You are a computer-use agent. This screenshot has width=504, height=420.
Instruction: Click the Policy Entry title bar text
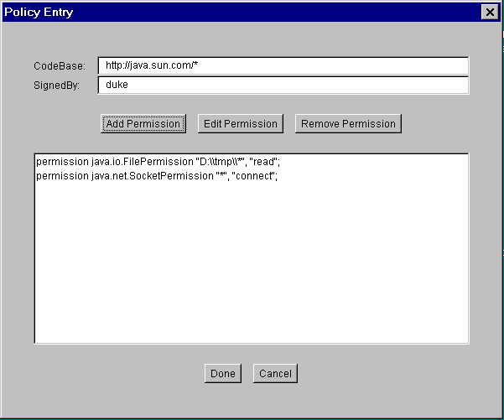coord(39,12)
